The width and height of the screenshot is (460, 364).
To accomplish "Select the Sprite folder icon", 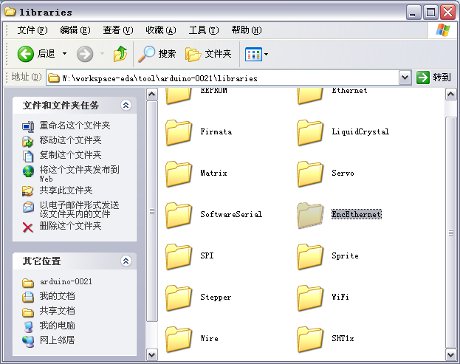I will 310,257.
